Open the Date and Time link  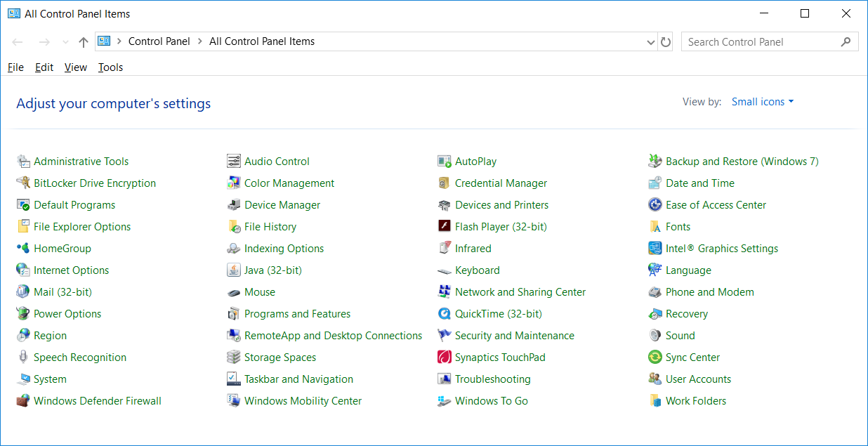(700, 183)
